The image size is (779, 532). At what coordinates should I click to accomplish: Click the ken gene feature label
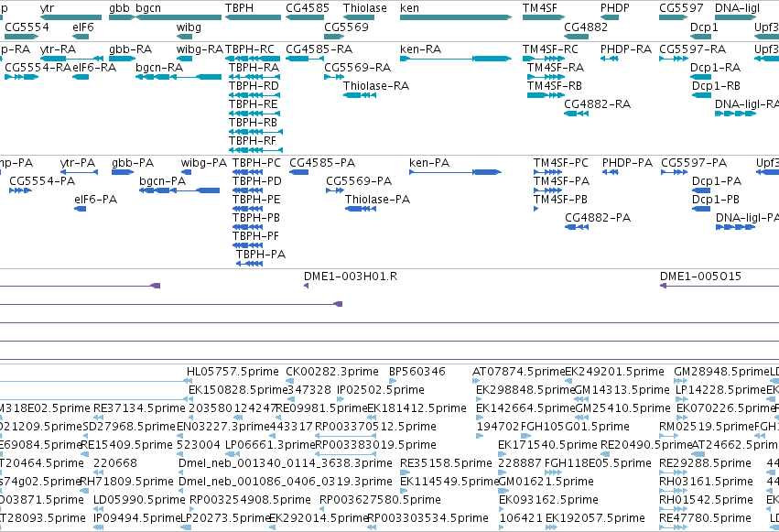pyautogui.click(x=409, y=8)
